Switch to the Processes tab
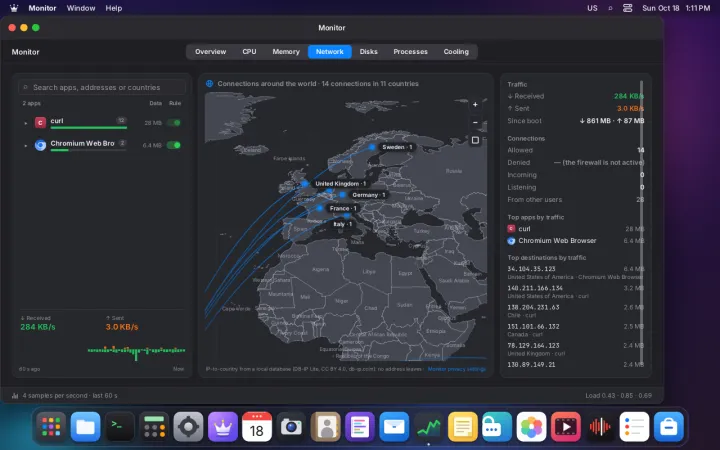 [x=410, y=51]
